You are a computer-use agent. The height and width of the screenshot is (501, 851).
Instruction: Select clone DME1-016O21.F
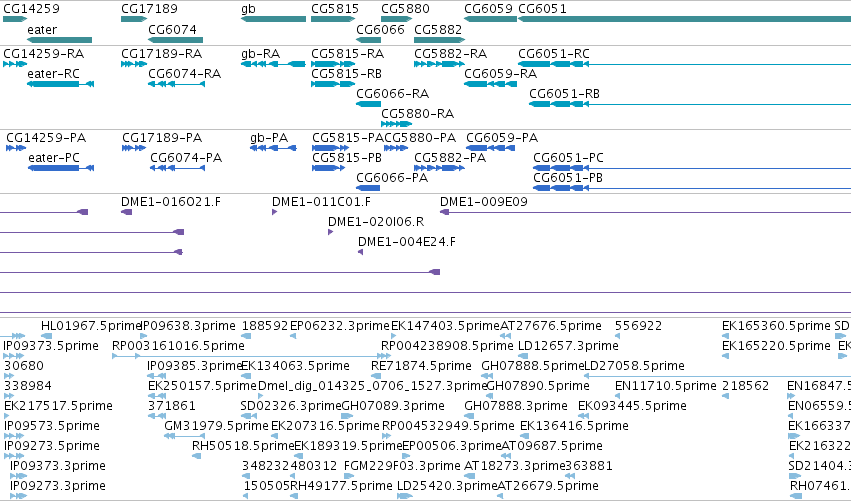[171, 202]
